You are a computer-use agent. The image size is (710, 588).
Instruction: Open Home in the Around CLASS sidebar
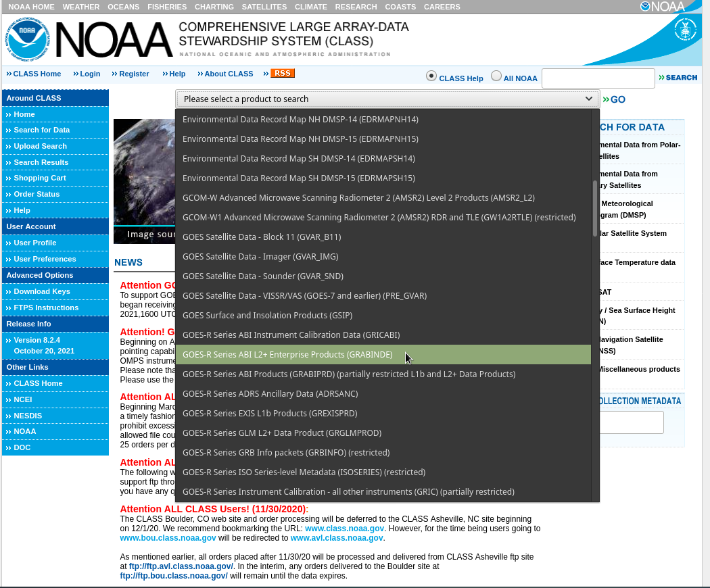(24, 114)
